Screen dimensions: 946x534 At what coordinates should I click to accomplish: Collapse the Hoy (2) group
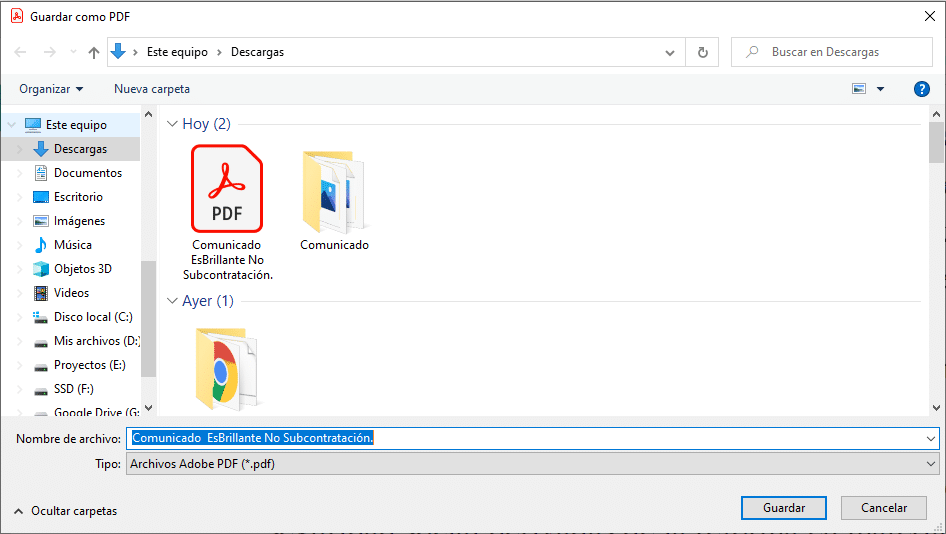pyautogui.click(x=172, y=124)
